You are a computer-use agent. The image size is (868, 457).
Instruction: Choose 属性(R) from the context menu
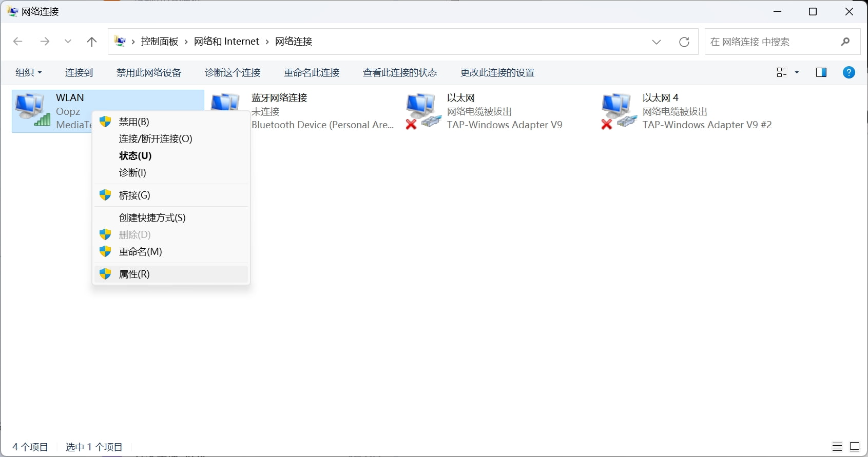click(x=134, y=274)
